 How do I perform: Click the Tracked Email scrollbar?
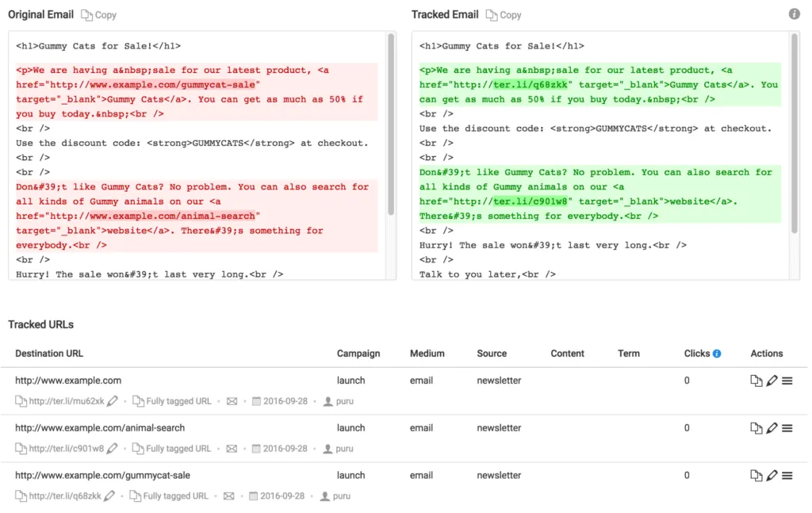click(x=795, y=135)
